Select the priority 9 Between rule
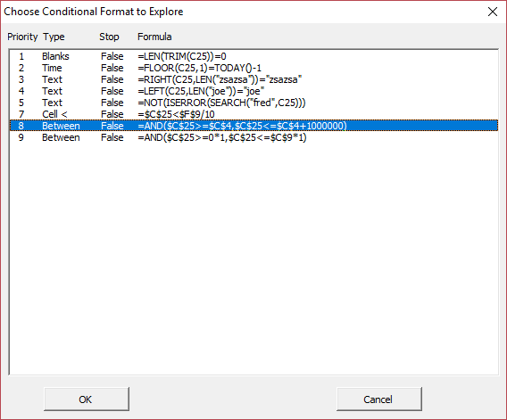The width and height of the screenshot is (507, 420). pos(253,137)
